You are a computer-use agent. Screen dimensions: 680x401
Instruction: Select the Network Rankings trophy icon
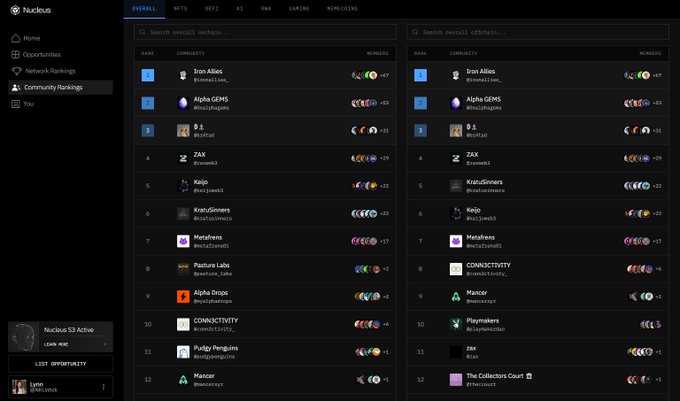coord(16,71)
